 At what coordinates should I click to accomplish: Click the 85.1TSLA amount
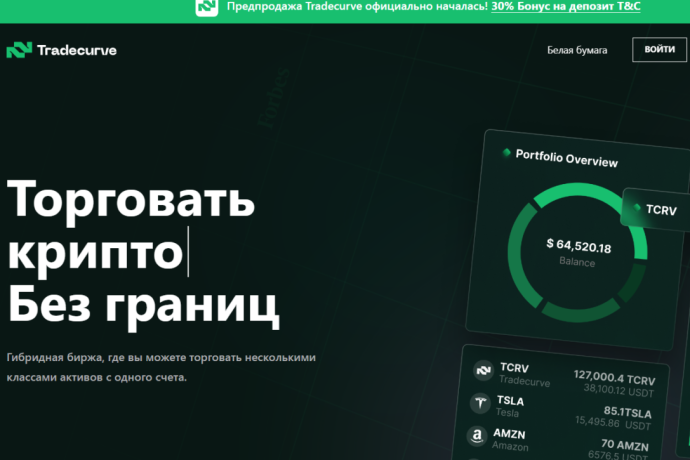point(628,412)
